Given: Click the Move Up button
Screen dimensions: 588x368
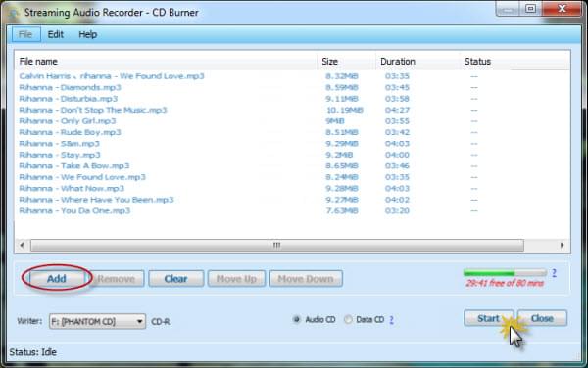Looking at the screenshot, I should tap(236, 279).
